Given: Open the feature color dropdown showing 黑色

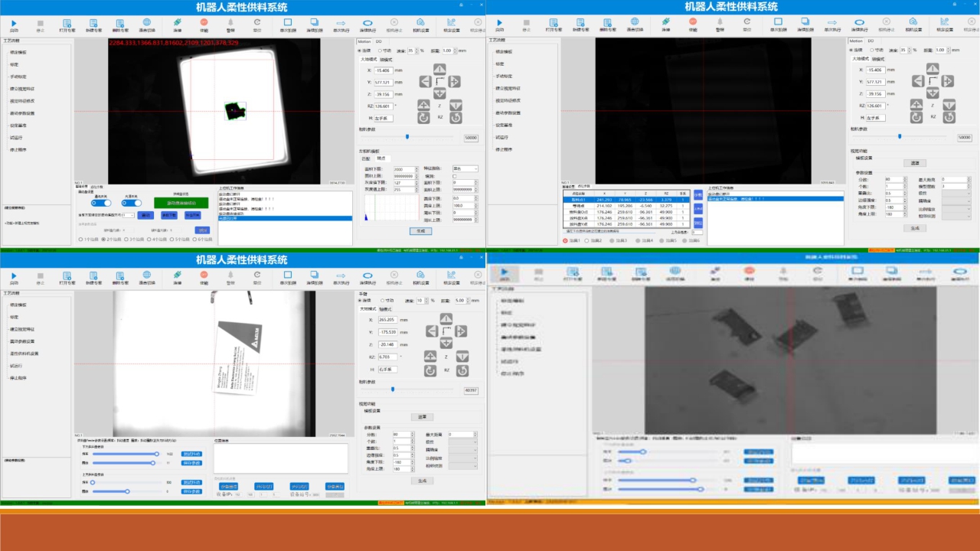Looking at the screenshot, I should [465, 168].
